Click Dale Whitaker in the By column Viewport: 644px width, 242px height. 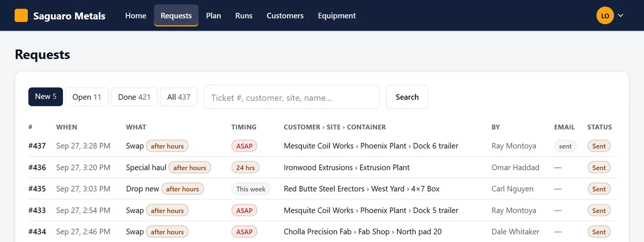coord(515,232)
